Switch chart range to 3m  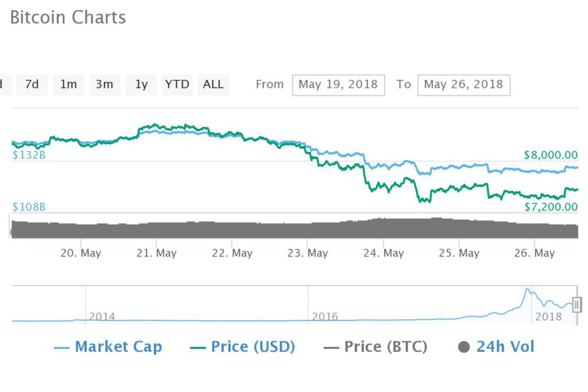105,85
